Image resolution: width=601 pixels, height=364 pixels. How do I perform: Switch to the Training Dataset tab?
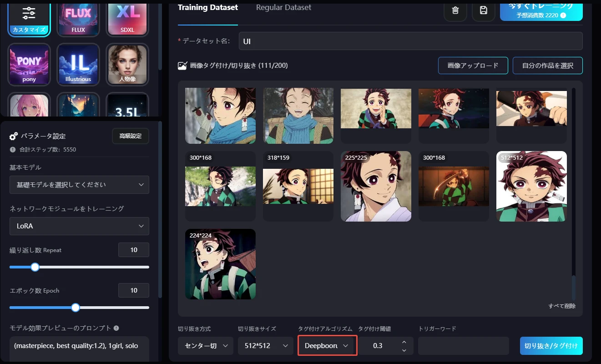[x=207, y=8]
